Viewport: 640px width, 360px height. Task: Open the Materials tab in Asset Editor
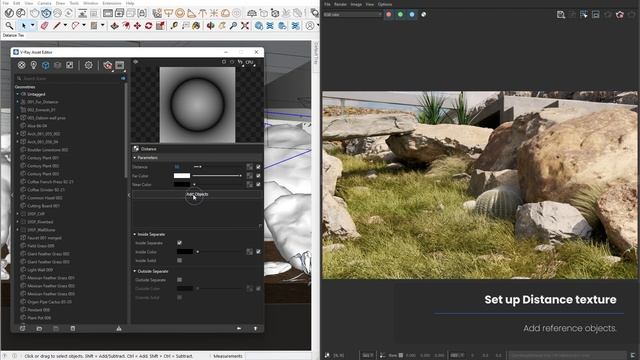pos(22,65)
